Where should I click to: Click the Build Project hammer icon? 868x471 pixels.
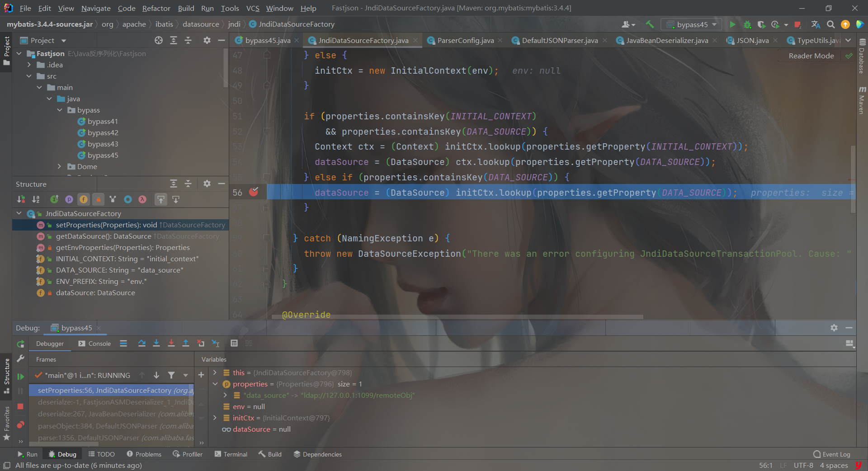click(650, 24)
